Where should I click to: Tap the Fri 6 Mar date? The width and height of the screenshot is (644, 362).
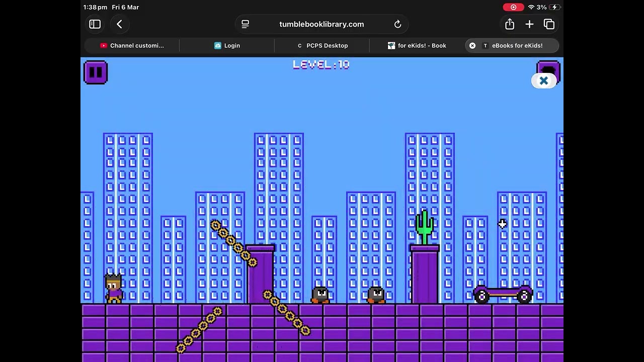tap(125, 7)
